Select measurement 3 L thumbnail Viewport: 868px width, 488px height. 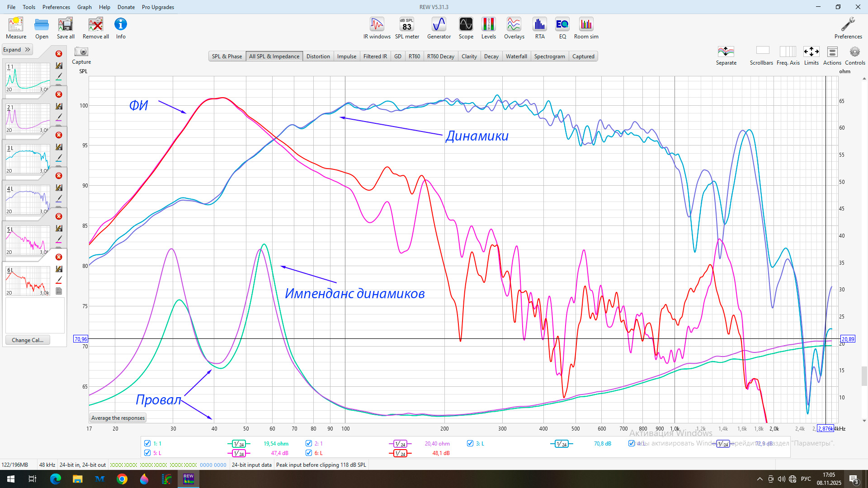tap(27, 159)
